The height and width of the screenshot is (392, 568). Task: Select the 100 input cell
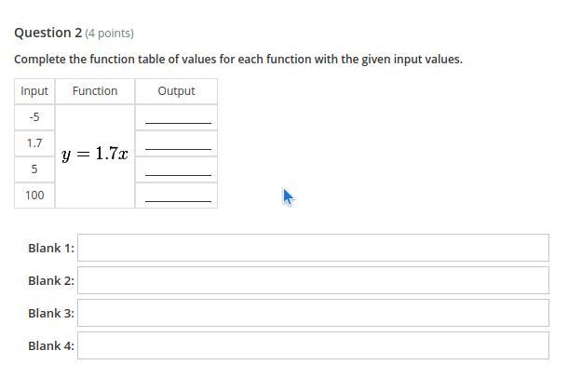[34, 196]
